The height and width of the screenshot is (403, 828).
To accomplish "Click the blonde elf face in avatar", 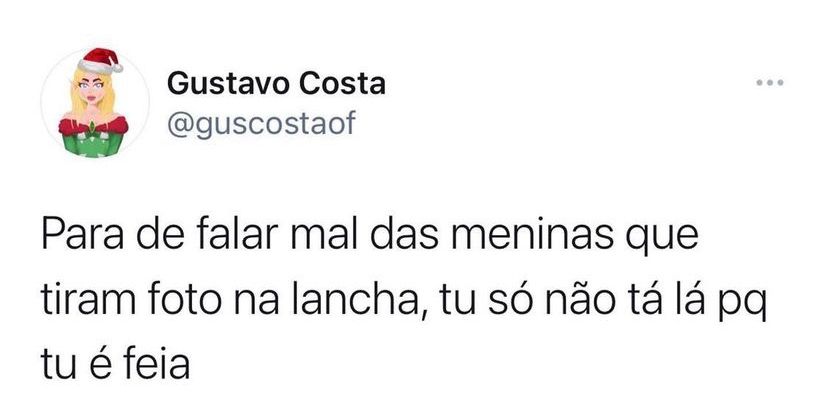I will tap(91, 90).
